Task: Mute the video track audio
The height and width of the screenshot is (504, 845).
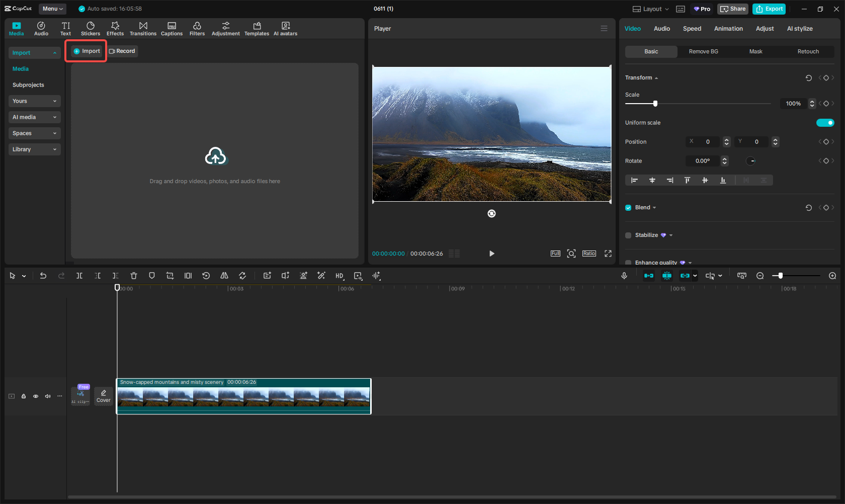Action: tap(48, 396)
